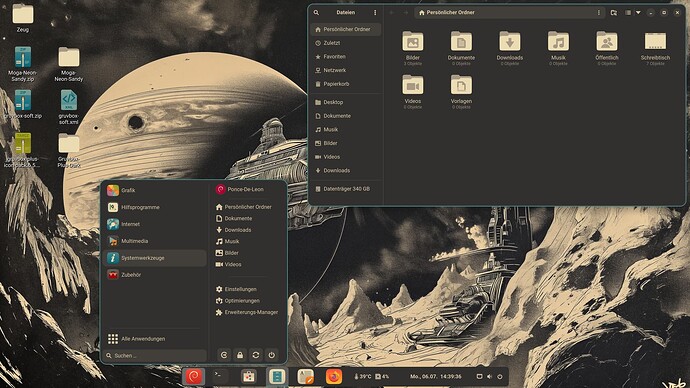Open the search icon in Dateien window
Image resolution: width=690 pixels, height=388 pixels.
[316, 13]
